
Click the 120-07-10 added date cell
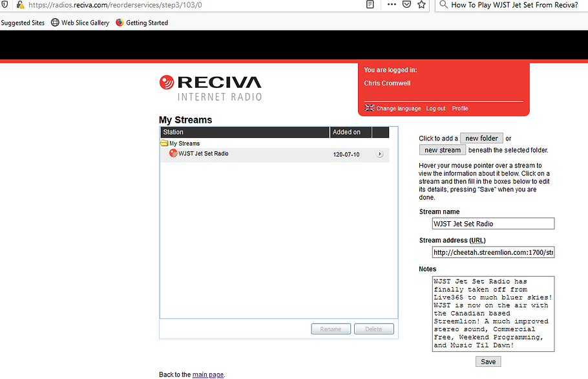click(346, 155)
